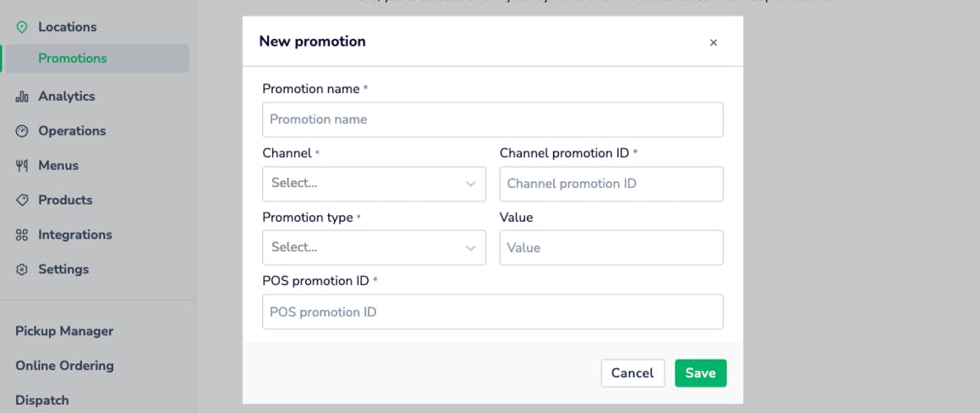Close the New promotion dialog
The height and width of the screenshot is (413, 980).
713,42
